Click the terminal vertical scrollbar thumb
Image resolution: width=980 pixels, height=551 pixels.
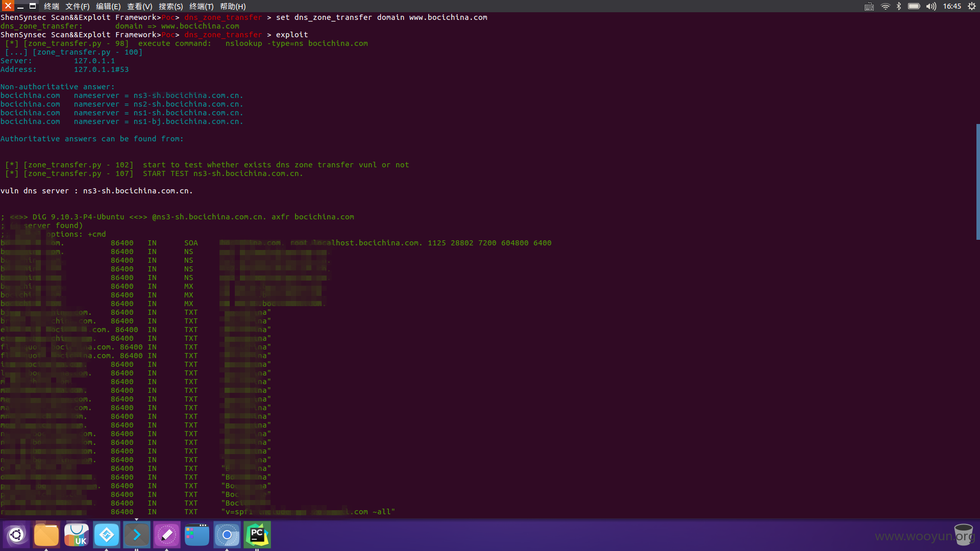[x=977, y=181]
